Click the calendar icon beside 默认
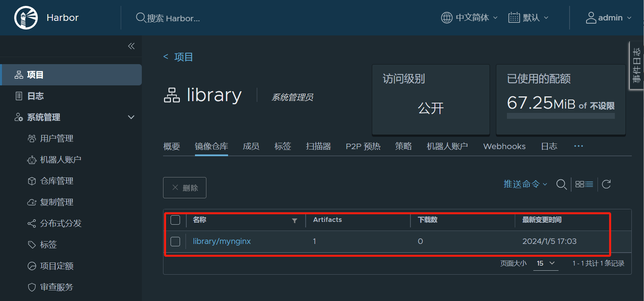 (x=514, y=18)
